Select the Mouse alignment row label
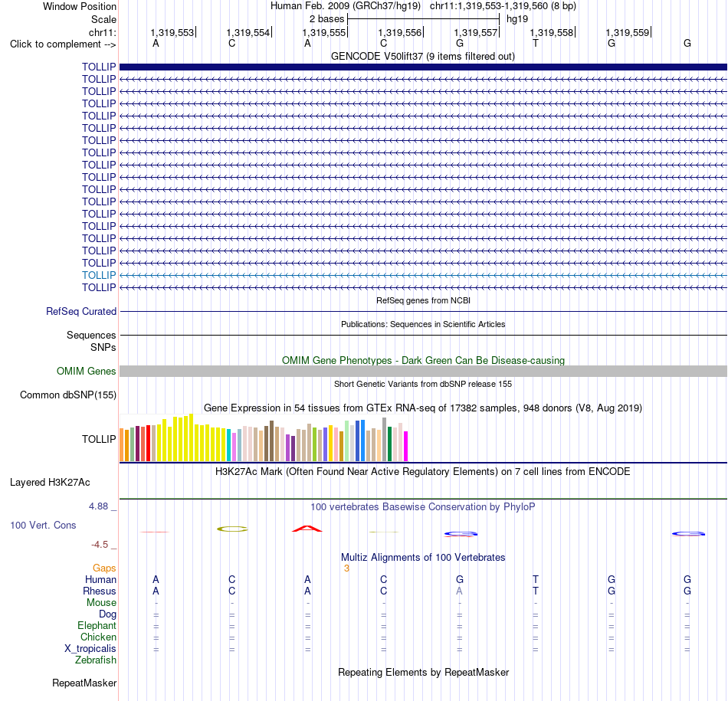The image size is (728, 701). (x=101, y=603)
